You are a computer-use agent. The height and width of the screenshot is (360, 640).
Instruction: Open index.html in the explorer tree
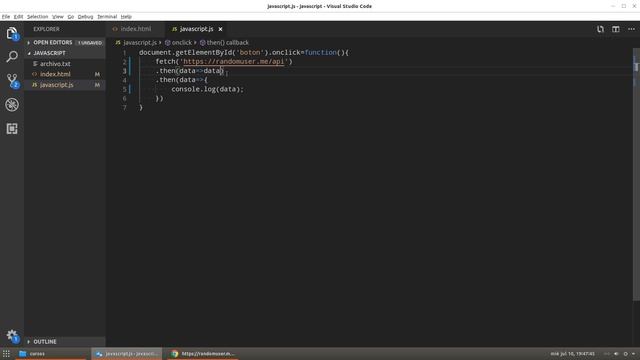click(55, 74)
